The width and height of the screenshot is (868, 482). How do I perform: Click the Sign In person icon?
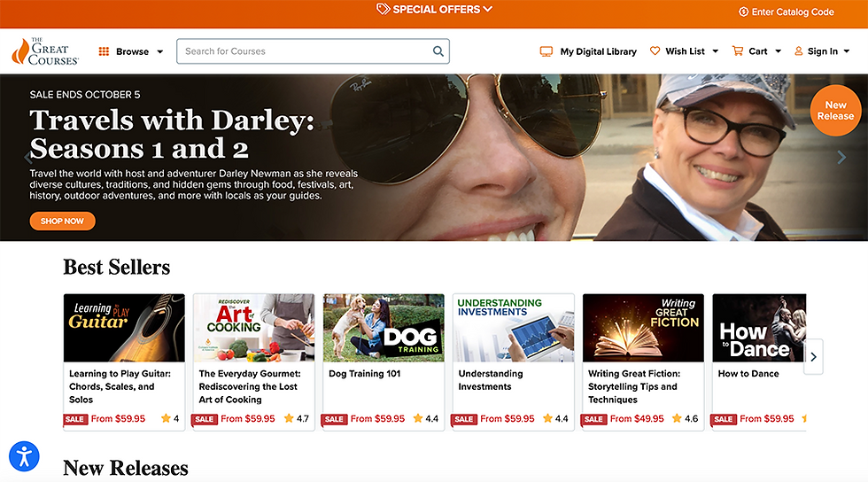pos(798,51)
